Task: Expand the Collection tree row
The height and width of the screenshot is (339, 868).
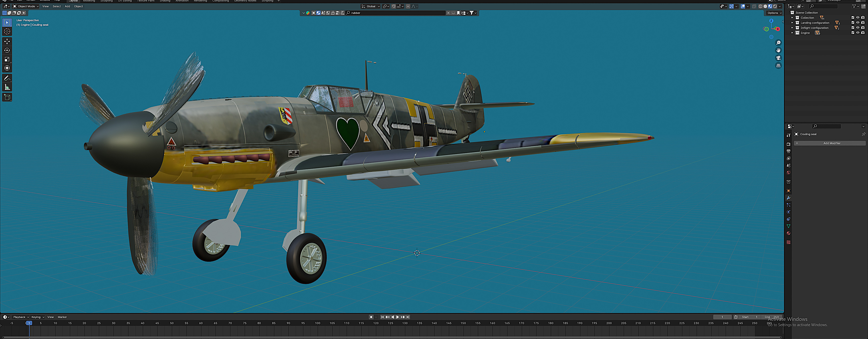Action: click(792, 17)
